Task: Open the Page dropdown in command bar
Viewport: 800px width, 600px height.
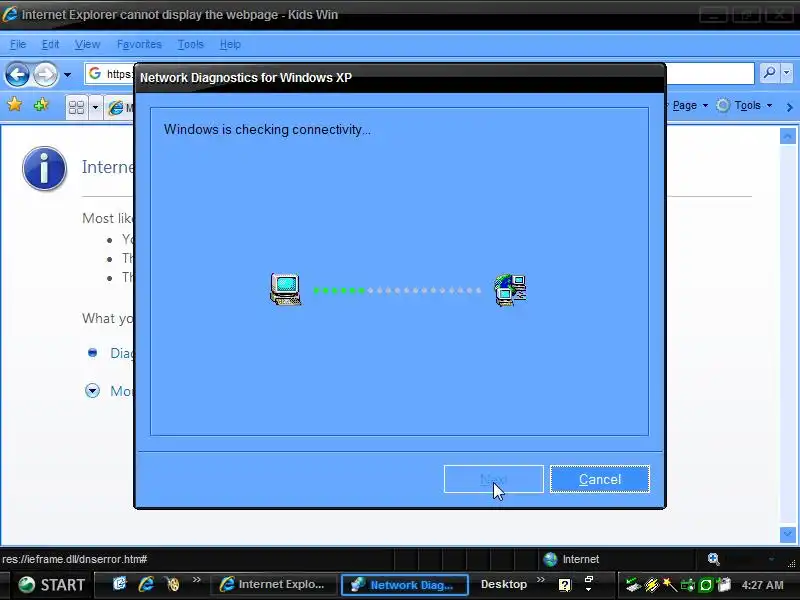Action: (688, 106)
